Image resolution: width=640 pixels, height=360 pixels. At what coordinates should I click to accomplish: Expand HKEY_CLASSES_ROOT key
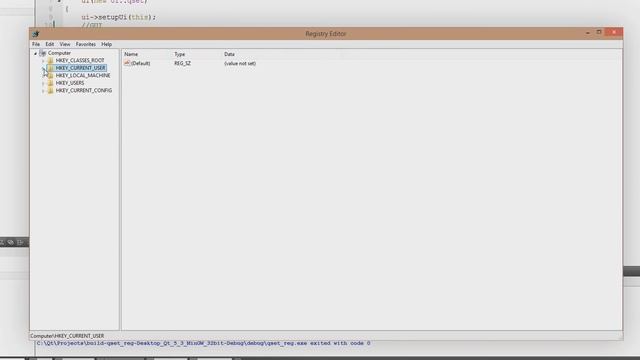[x=43, y=61]
